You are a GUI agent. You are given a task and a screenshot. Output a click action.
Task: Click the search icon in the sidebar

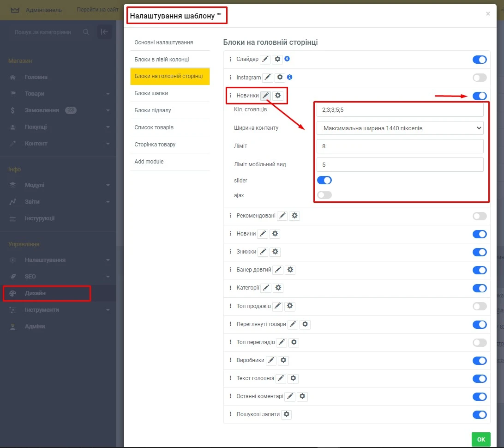pos(86,32)
